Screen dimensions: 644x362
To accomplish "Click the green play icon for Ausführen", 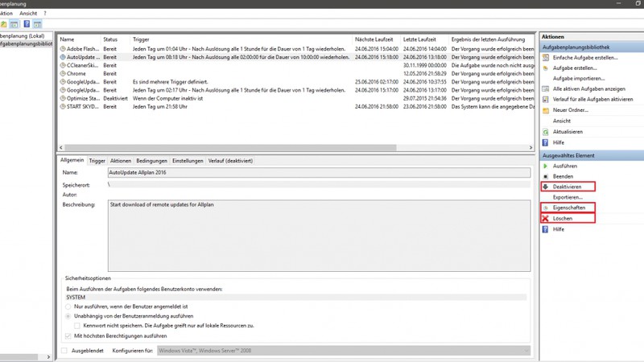I will (x=546, y=167).
